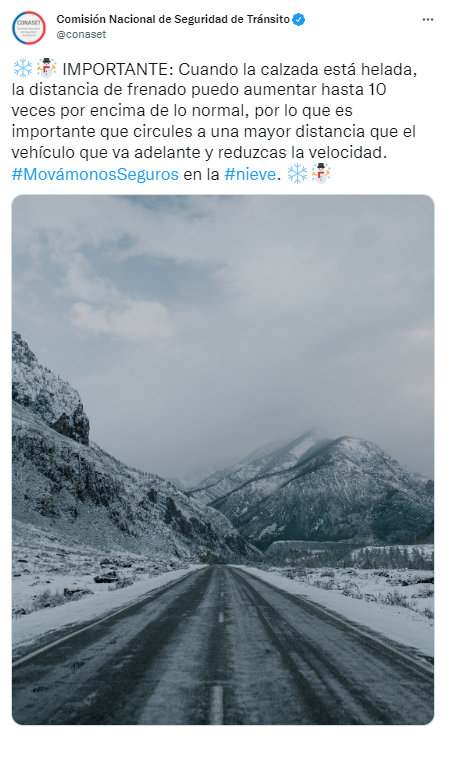Visit the @conaset handle
This screenshot has width=451, height=768.
[81, 34]
